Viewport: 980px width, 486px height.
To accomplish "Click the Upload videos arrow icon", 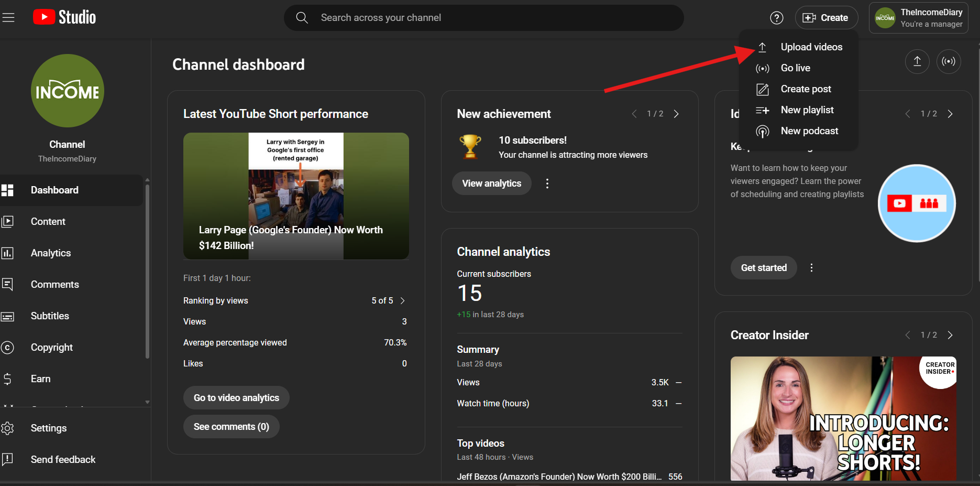I will click(763, 47).
